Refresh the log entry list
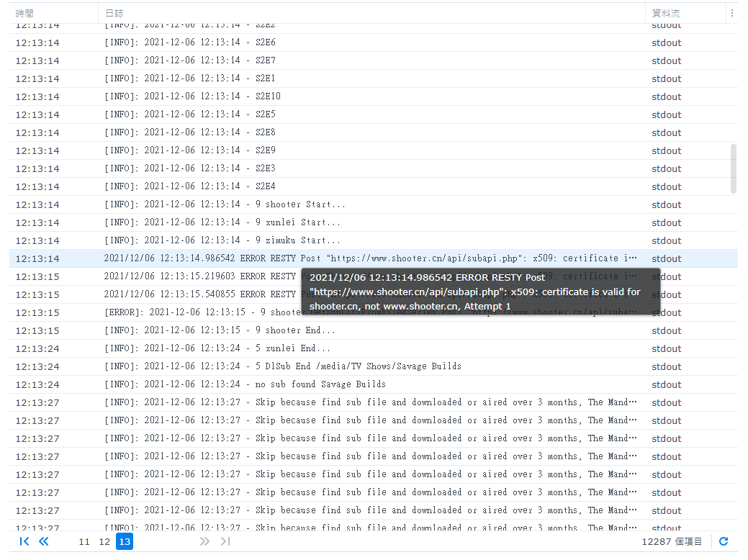748x560 pixels. [724, 541]
